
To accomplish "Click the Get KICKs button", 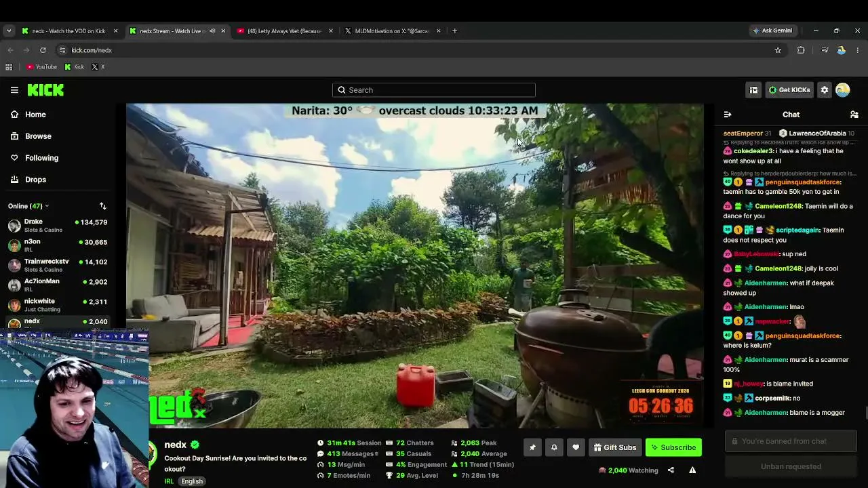I will coord(789,89).
